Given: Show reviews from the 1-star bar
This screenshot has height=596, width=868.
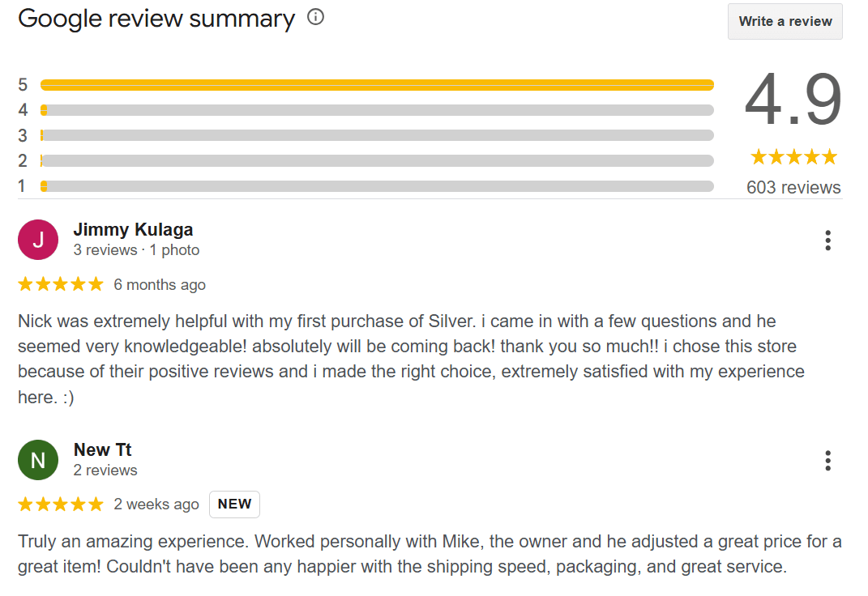Looking at the screenshot, I should coord(377,186).
